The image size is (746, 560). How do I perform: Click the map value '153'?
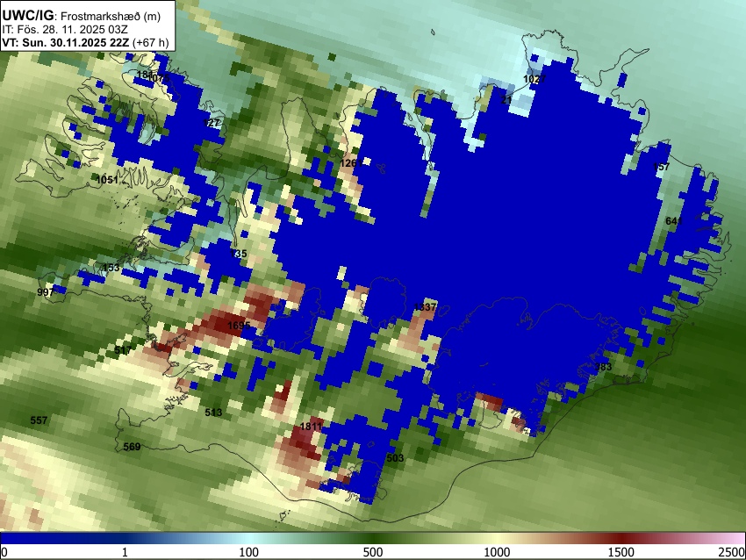pos(111,268)
